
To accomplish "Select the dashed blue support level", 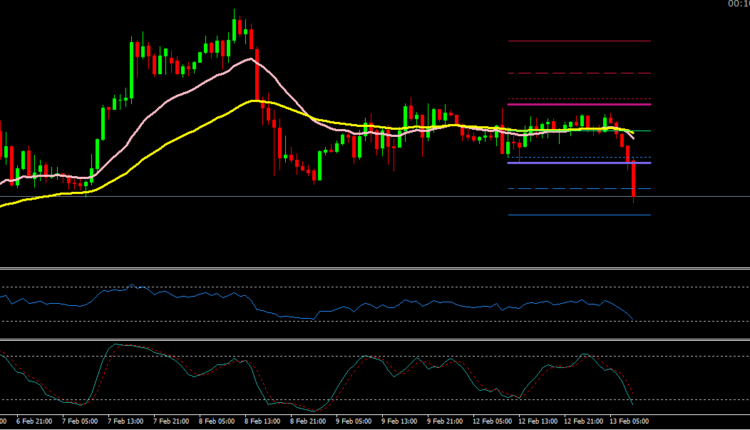I will click(x=580, y=189).
